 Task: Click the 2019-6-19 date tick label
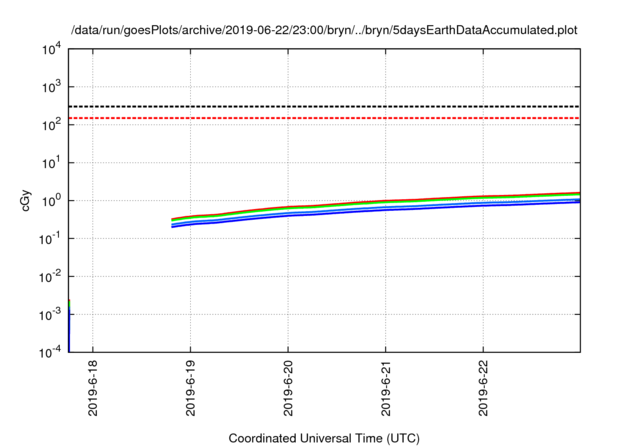(x=190, y=388)
